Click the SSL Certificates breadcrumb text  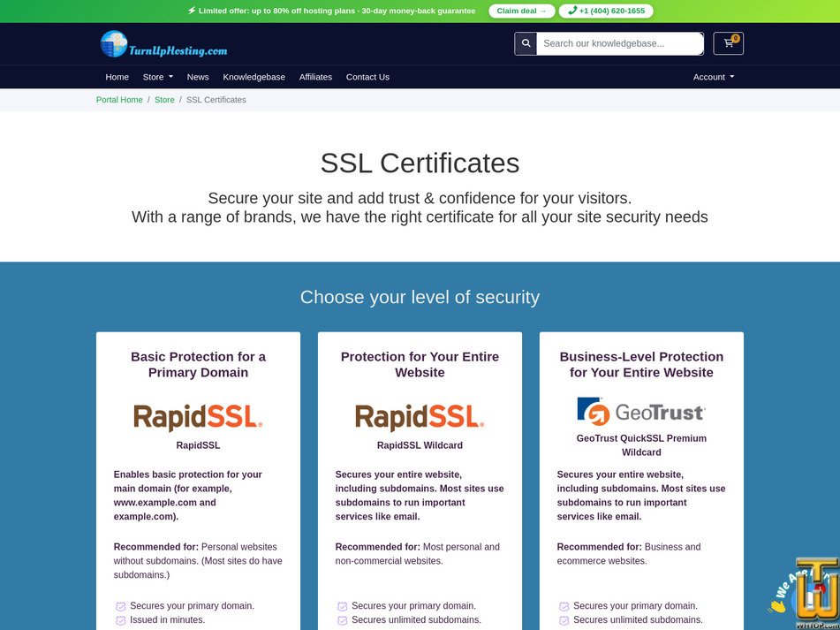coord(216,100)
